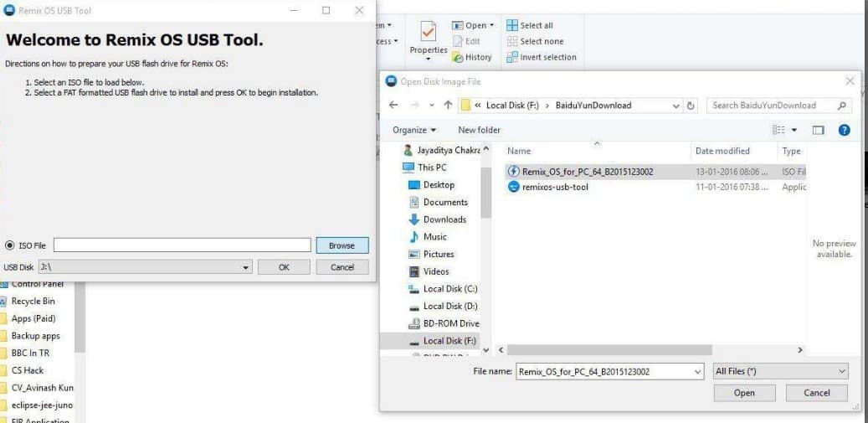Image resolution: width=868 pixels, height=423 pixels.
Task: Click the Remix OS ISO file icon
Action: click(x=514, y=172)
